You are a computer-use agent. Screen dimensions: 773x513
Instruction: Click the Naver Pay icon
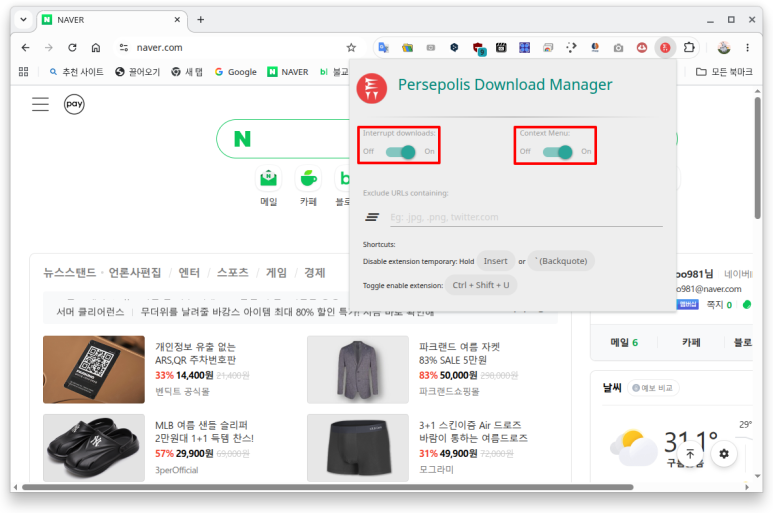tap(74, 104)
